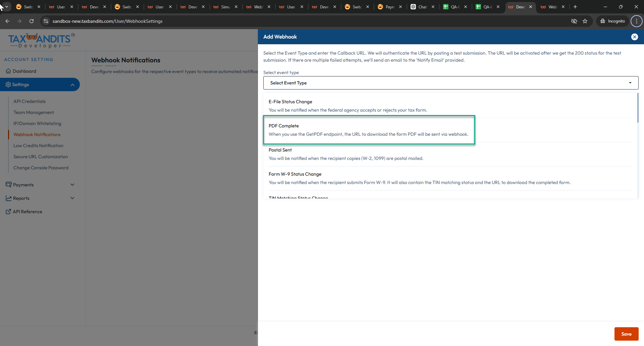Image resolution: width=644 pixels, height=346 pixels.
Task: Open API Credentials settings
Action: click(x=30, y=101)
